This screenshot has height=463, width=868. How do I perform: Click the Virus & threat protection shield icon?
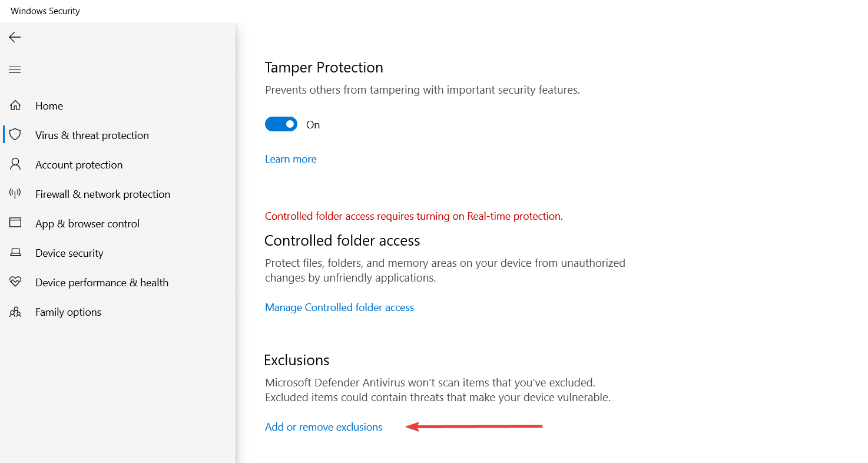(x=15, y=135)
